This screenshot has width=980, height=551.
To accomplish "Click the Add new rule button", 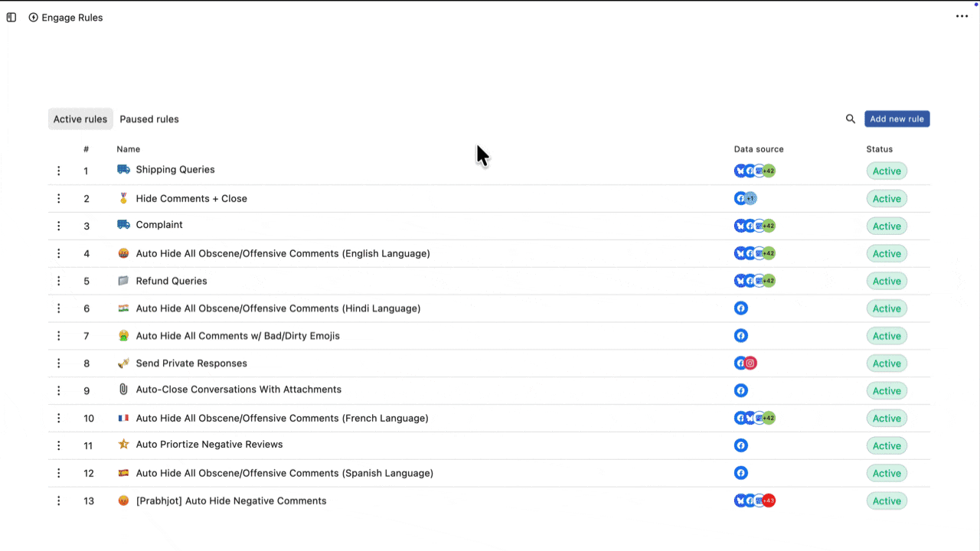I will click(x=897, y=119).
